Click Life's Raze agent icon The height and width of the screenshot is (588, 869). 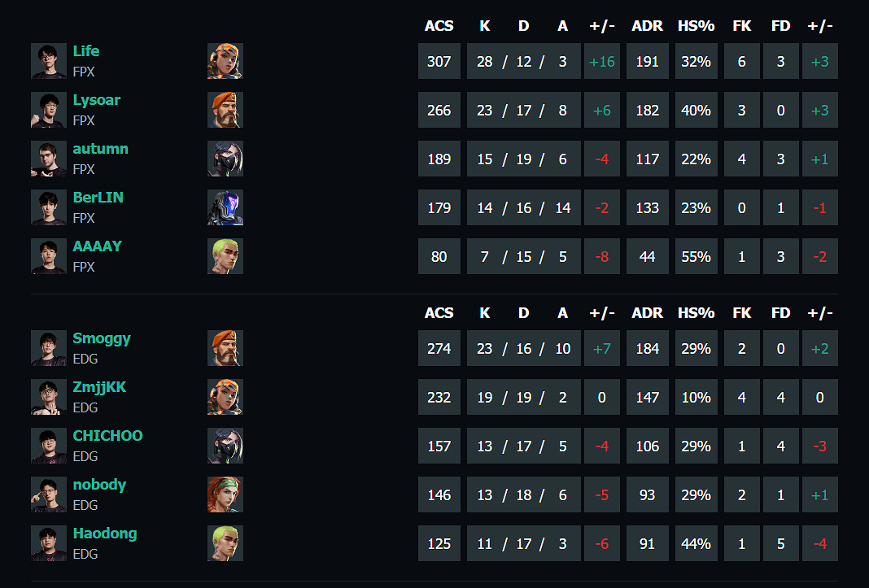click(x=225, y=61)
